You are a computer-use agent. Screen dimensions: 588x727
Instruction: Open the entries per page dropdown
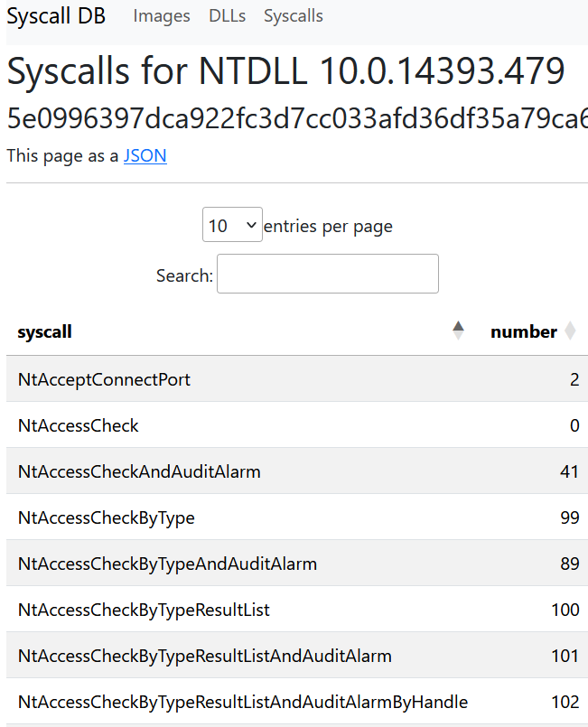(232, 224)
